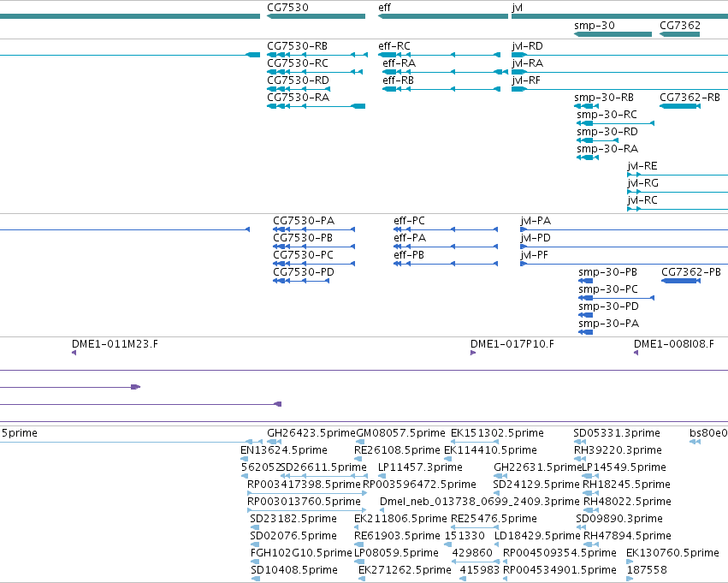The width and height of the screenshot is (728, 583).
Task: Open the smp-30-PD protein label
Action: coord(609,306)
